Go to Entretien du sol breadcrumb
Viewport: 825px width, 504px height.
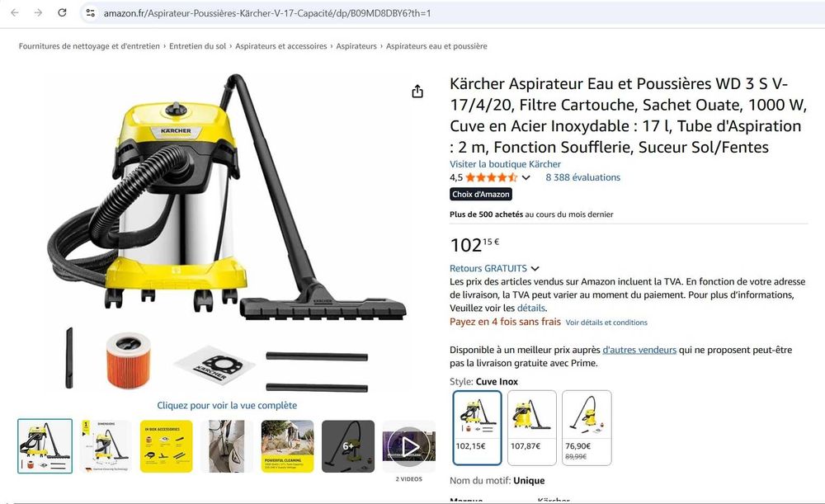coord(197,46)
